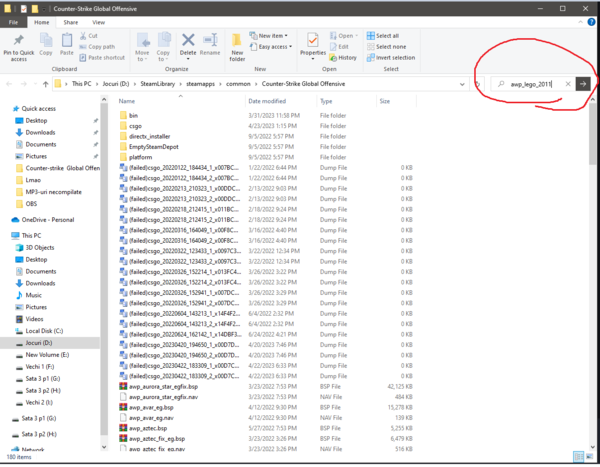This screenshot has height=467, width=600.
Task: Open OneDrive - Personal in sidebar
Action: [47, 220]
